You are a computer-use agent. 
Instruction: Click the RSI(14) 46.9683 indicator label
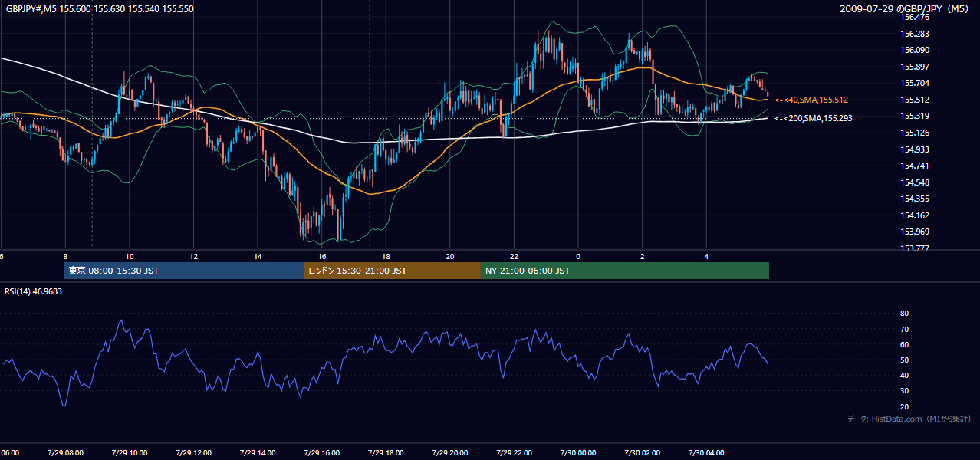(34, 291)
